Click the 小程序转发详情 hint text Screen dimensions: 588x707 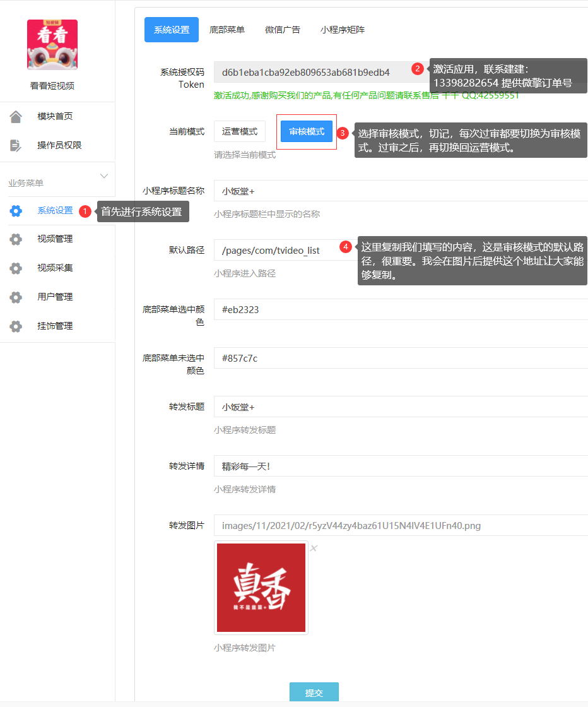pyautogui.click(x=245, y=490)
